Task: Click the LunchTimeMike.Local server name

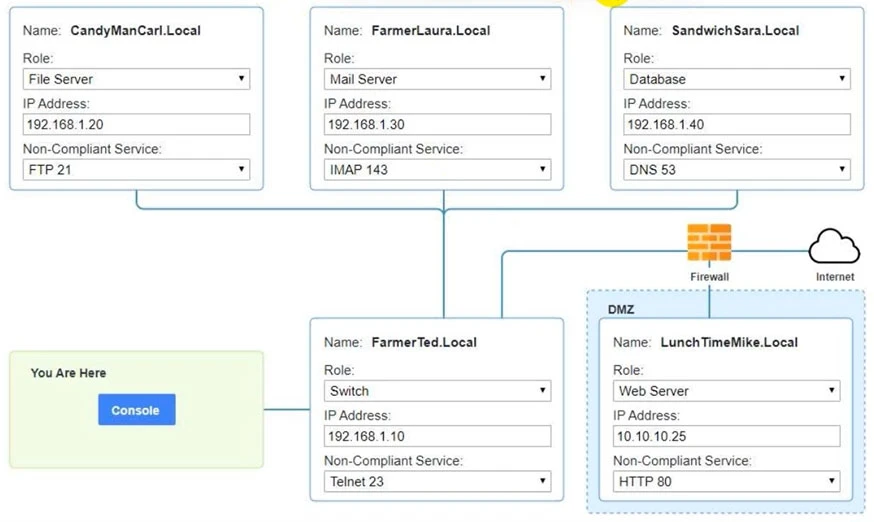Action: pyautogui.click(x=729, y=342)
